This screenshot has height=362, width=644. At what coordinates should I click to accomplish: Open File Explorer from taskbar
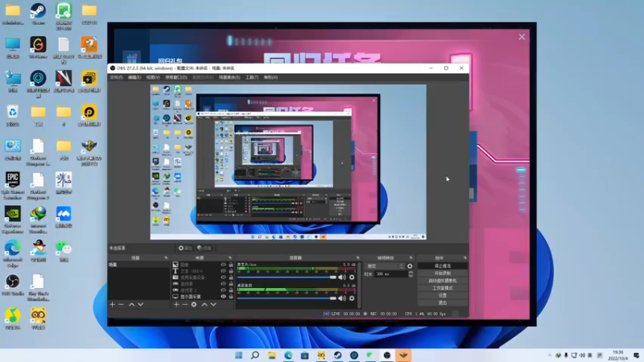pos(271,355)
